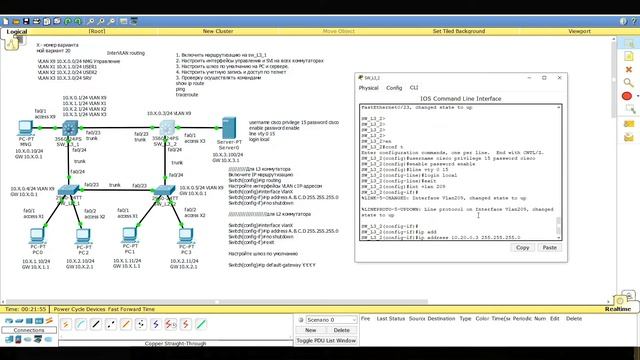Image resolution: width=640 pixels, height=360 pixels.
Task: Choose the Select tool in right sidebar
Action: (629, 43)
